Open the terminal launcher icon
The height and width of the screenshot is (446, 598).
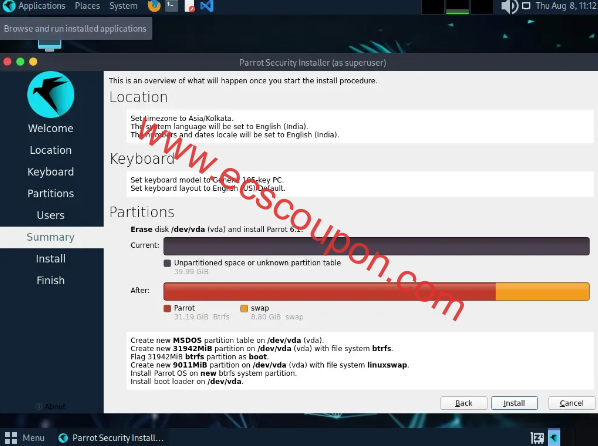tap(171, 6)
